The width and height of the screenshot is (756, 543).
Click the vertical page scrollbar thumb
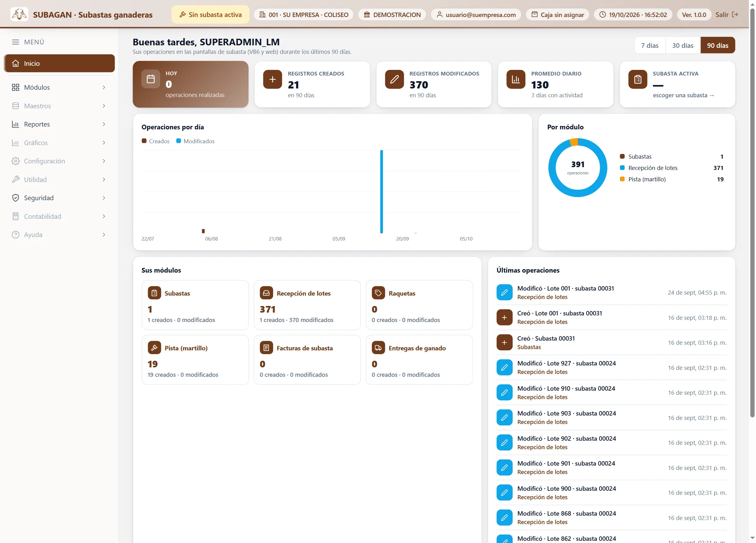pos(752,213)
